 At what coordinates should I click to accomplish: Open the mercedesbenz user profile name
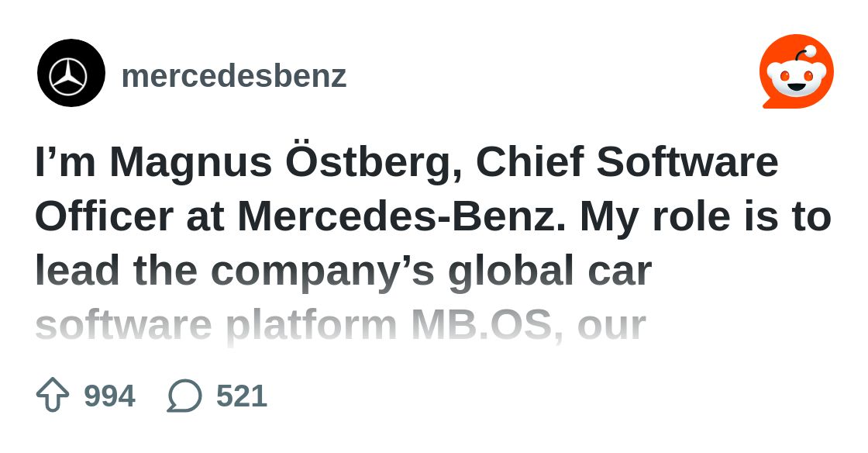point(233,76)
